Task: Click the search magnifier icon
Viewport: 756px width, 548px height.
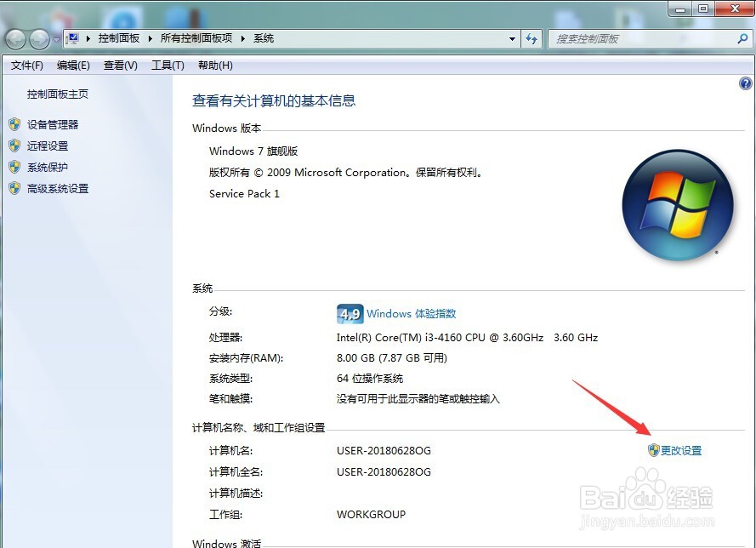Action: (x=742, y=39)
